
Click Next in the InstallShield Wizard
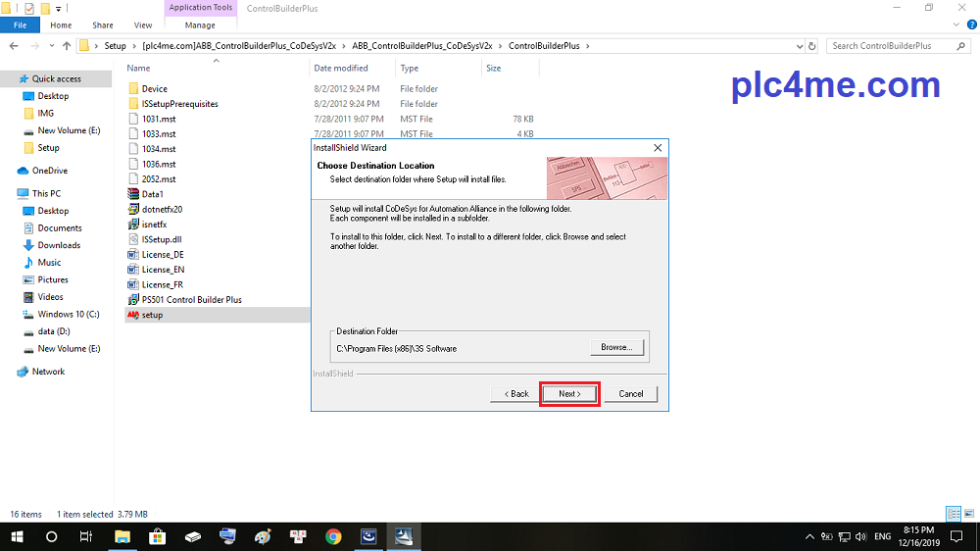coord(569,393)
